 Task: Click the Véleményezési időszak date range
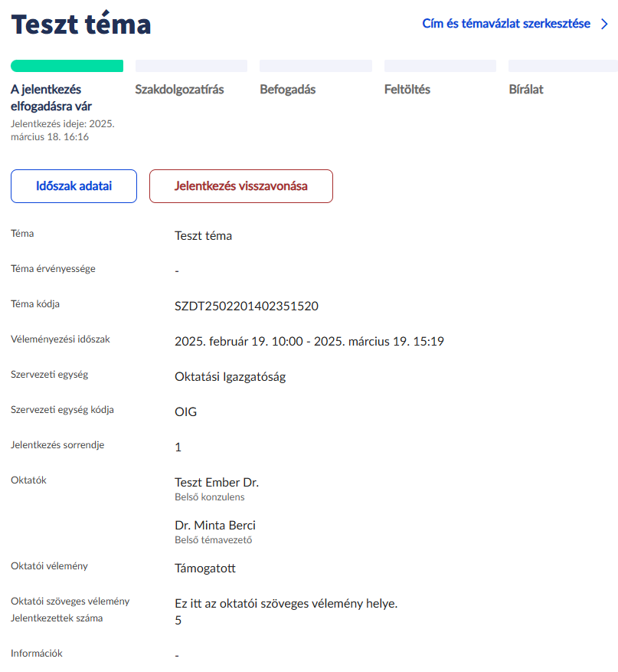(x=309, y=342)
